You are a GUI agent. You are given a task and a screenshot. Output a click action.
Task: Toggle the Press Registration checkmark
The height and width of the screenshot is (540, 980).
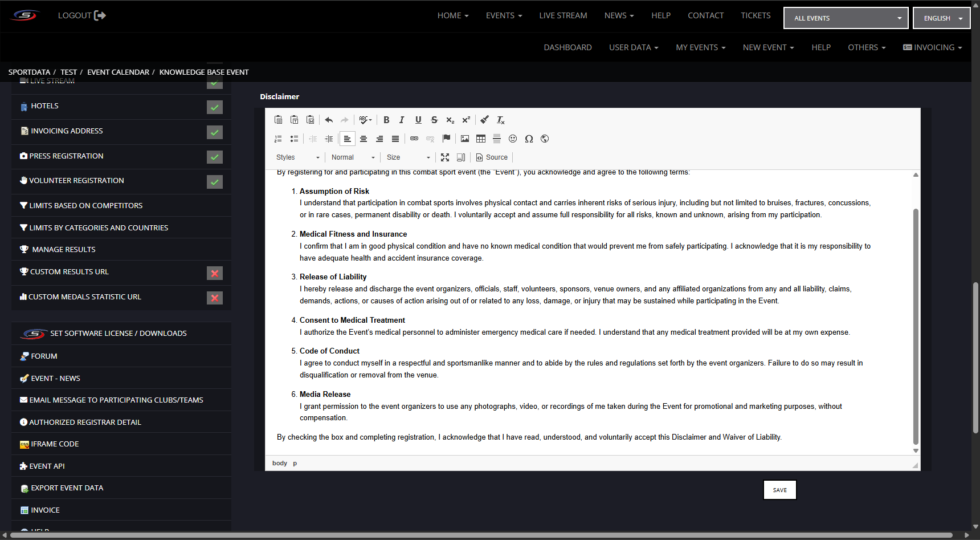tap(215, 157)
